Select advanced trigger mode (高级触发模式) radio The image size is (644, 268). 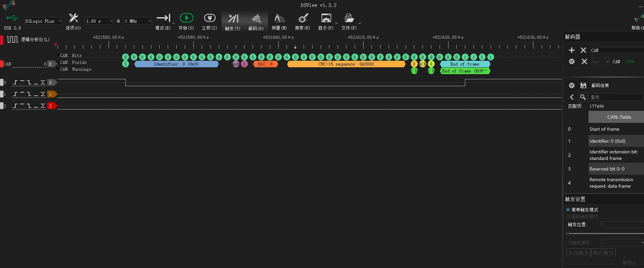point(568,216)
